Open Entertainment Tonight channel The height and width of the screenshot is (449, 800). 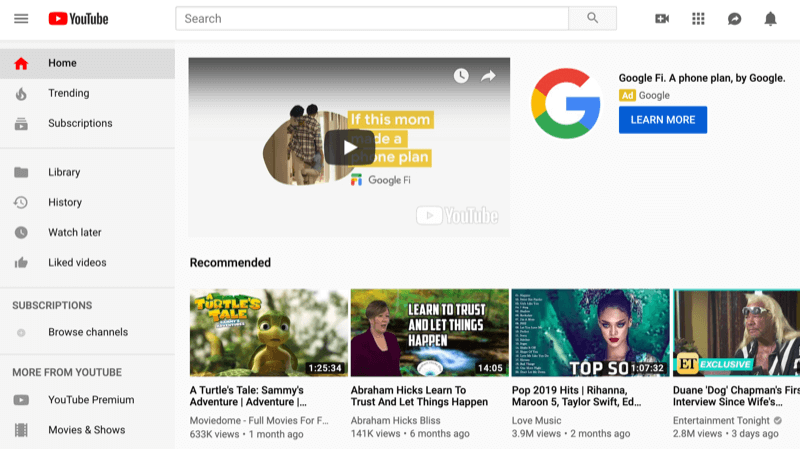tap(721, 421)
